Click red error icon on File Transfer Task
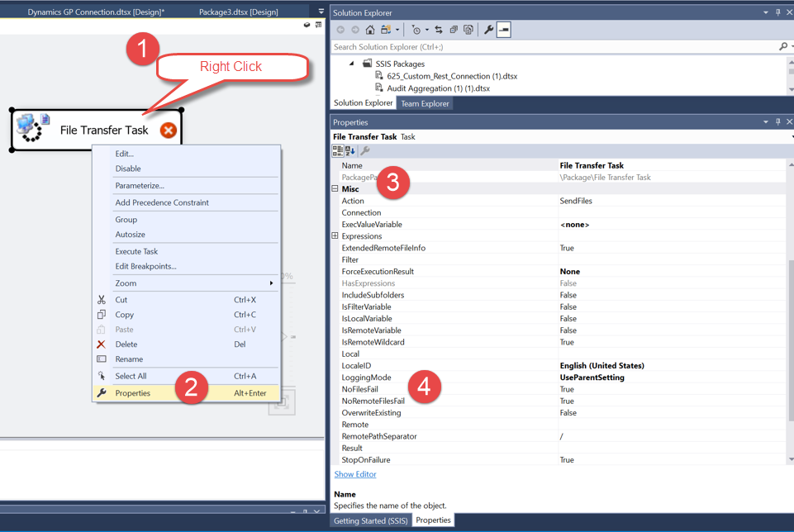Viewport: 794px width, 532px height. click(169, 130)
